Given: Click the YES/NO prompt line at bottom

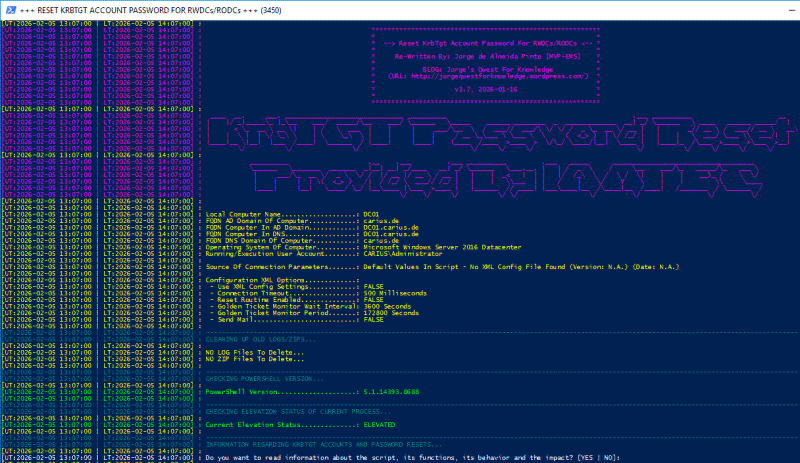Looking at the screenshot, I should (420, 457).
